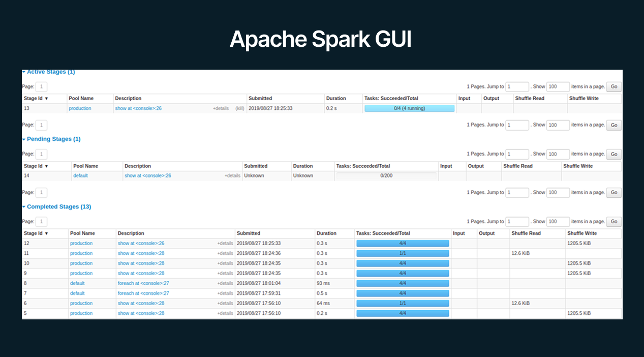The height and width of the screenshot is (357, 644).
Task: Click the Go button for Active Stages
Action: (614, 86)
